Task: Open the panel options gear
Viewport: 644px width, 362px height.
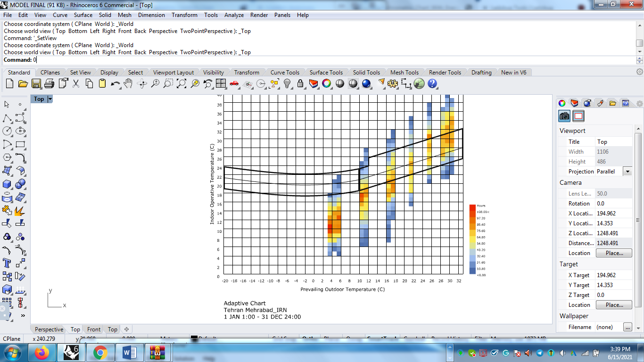Action: (639, 104)
